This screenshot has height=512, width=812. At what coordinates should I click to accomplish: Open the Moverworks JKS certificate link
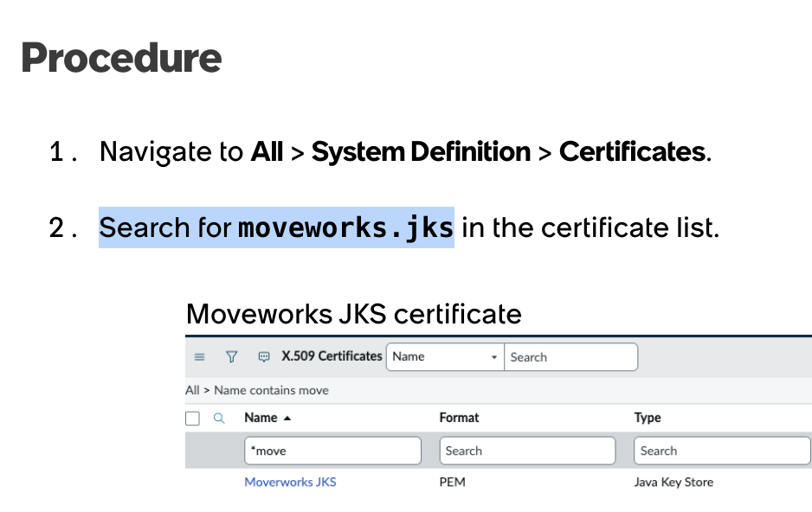290,482
